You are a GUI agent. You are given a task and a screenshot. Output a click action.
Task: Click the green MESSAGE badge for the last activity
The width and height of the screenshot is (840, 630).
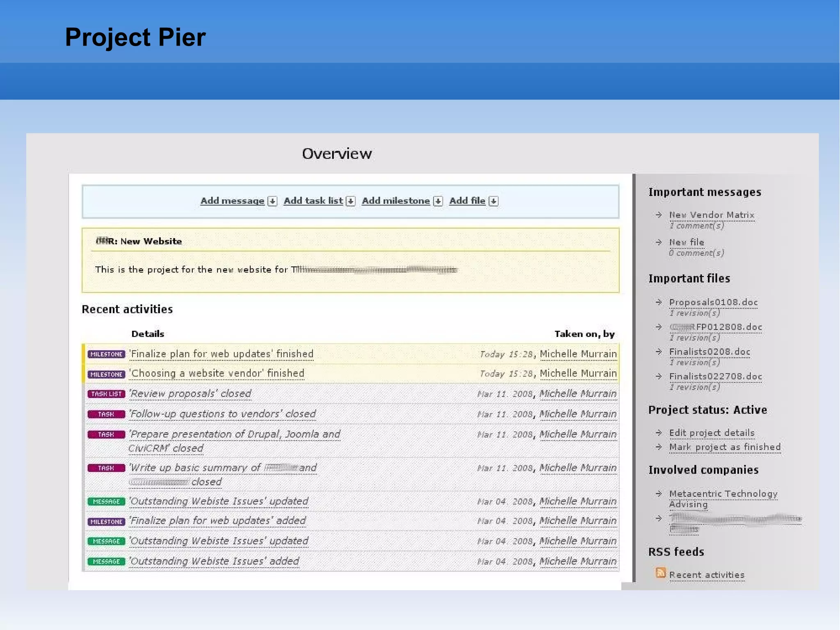pyautogui.click(x=106, y=561)
